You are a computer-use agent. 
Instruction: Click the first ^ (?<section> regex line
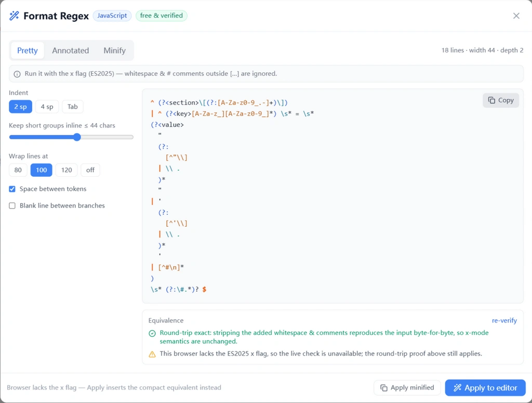point(219,102)
